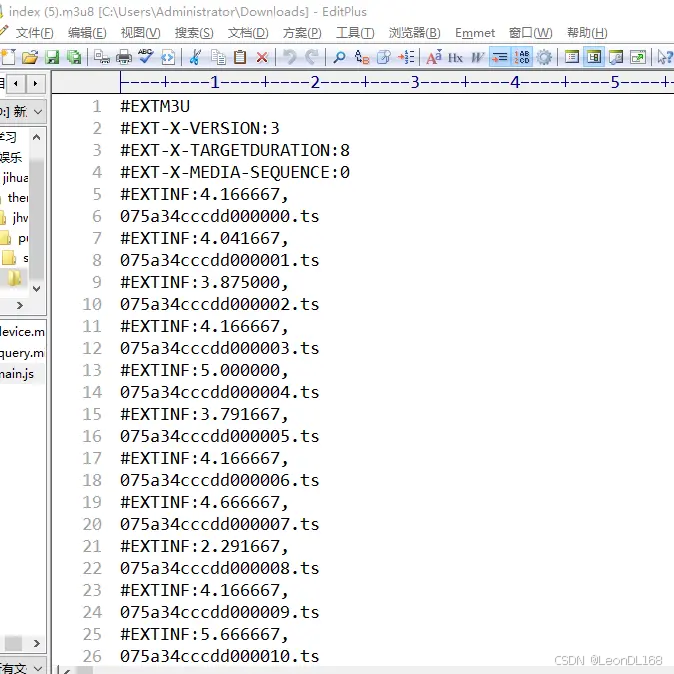Click the Go to Line icon
This screenshot has width=674, height=674.
[x=406, y=57]
